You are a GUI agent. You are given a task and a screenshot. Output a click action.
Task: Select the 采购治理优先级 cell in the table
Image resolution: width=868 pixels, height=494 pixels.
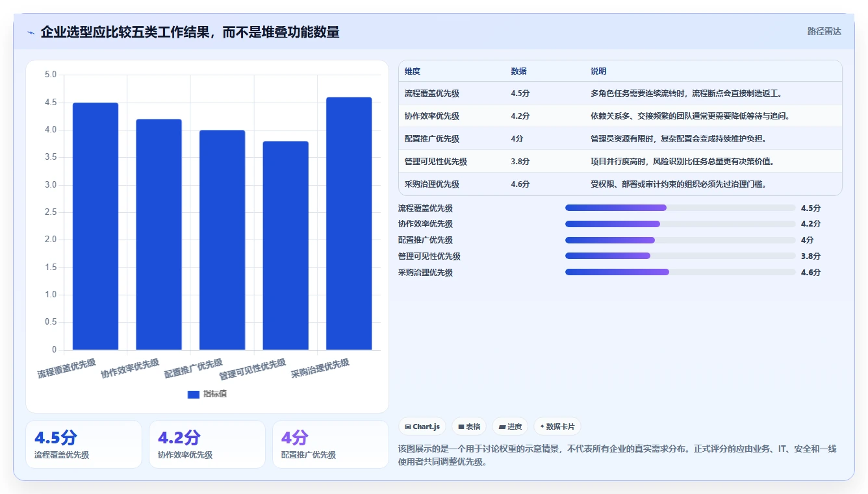point(432,184)
